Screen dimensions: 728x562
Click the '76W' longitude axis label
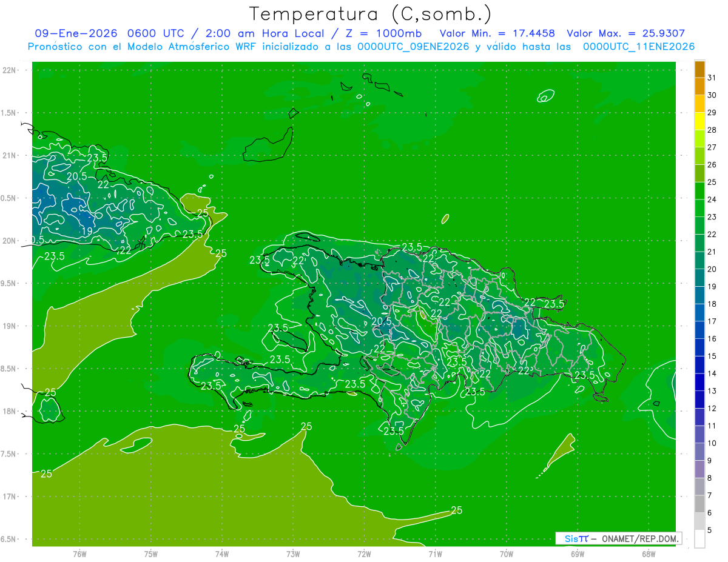tap(79, 554)
